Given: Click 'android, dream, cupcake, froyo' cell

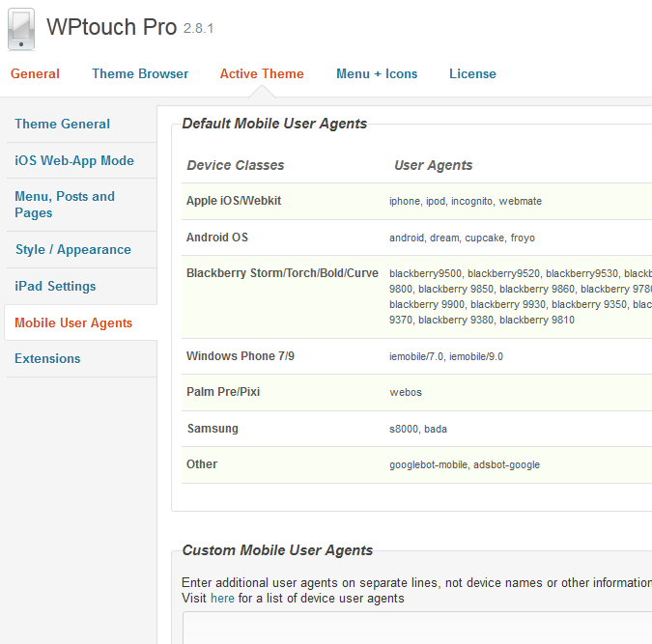Looking at the screenshot, I should (462, 238).
